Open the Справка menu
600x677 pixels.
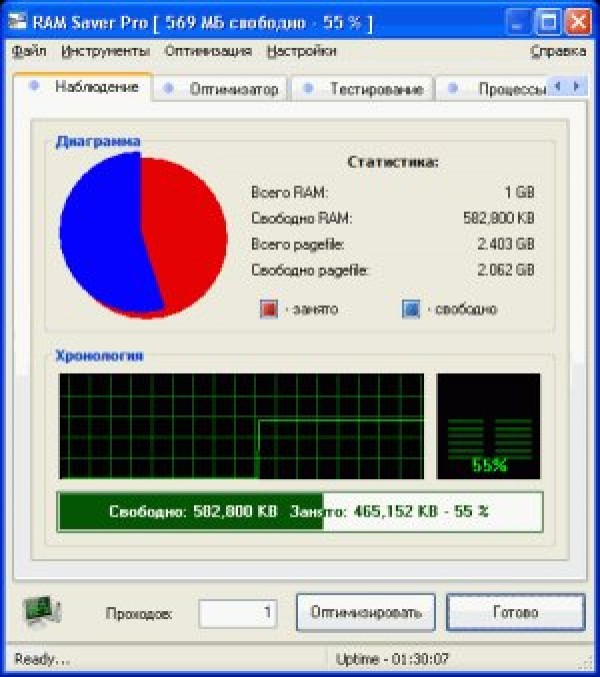pos(558,51)
